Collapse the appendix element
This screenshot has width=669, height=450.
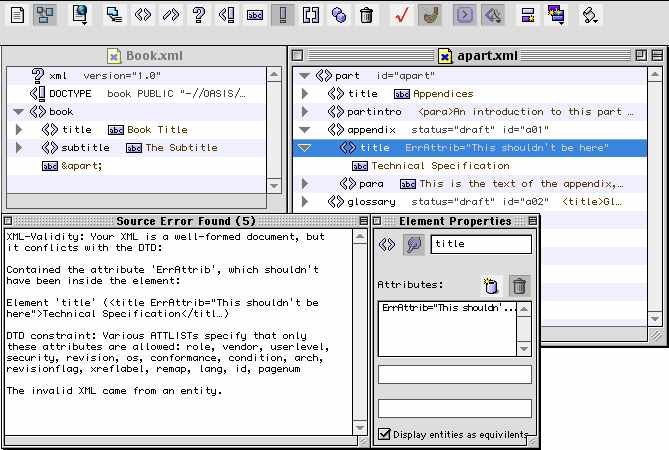304,130
